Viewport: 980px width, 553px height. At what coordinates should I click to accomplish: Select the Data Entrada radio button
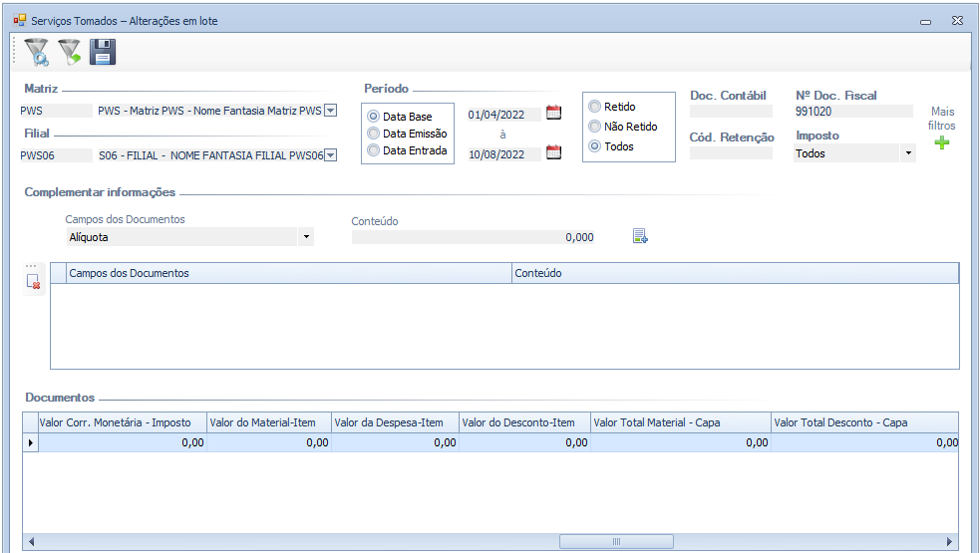374,151
